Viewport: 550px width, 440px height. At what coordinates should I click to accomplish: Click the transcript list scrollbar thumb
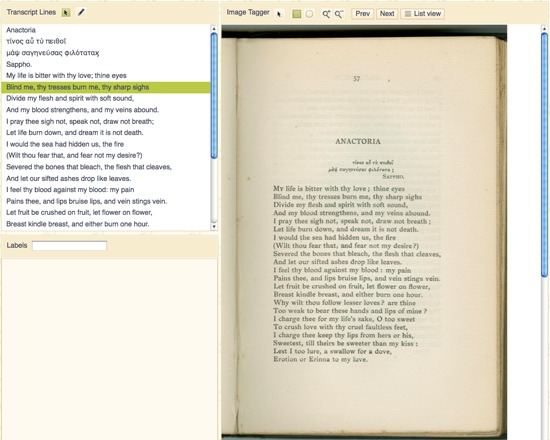pos(214,95)
